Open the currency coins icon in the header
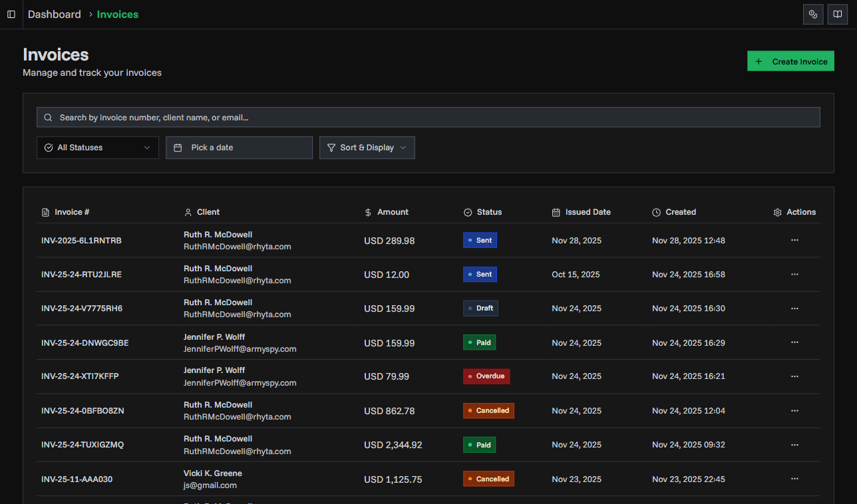857x504 pixels. coord(813,14)
